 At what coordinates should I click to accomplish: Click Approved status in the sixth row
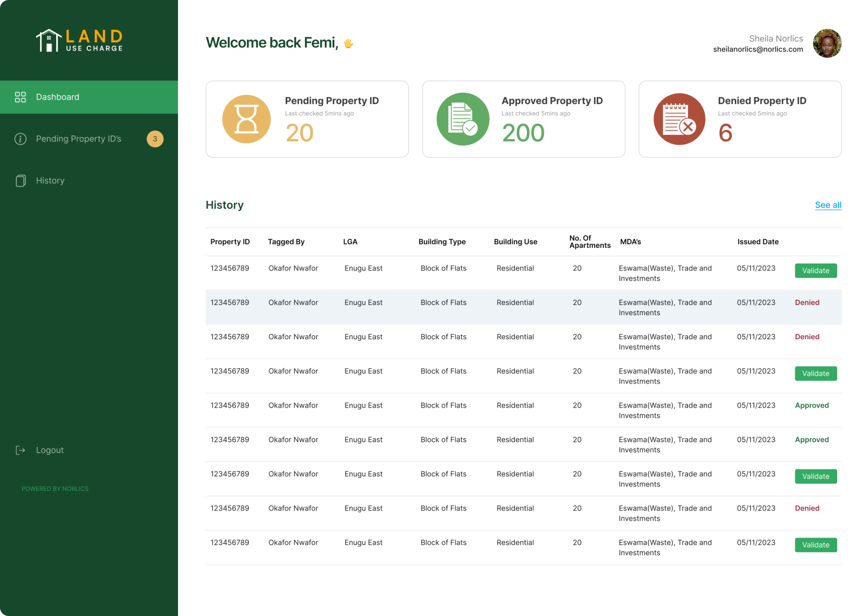point(812,440)
